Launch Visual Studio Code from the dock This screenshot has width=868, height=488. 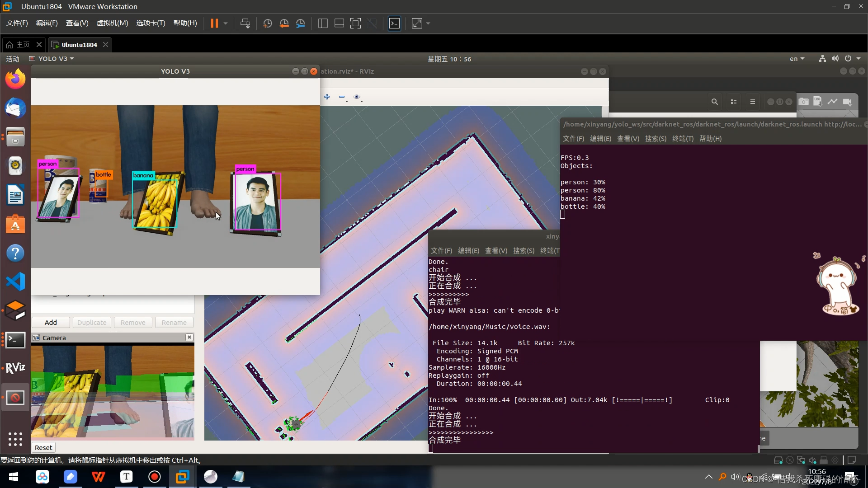15,282
